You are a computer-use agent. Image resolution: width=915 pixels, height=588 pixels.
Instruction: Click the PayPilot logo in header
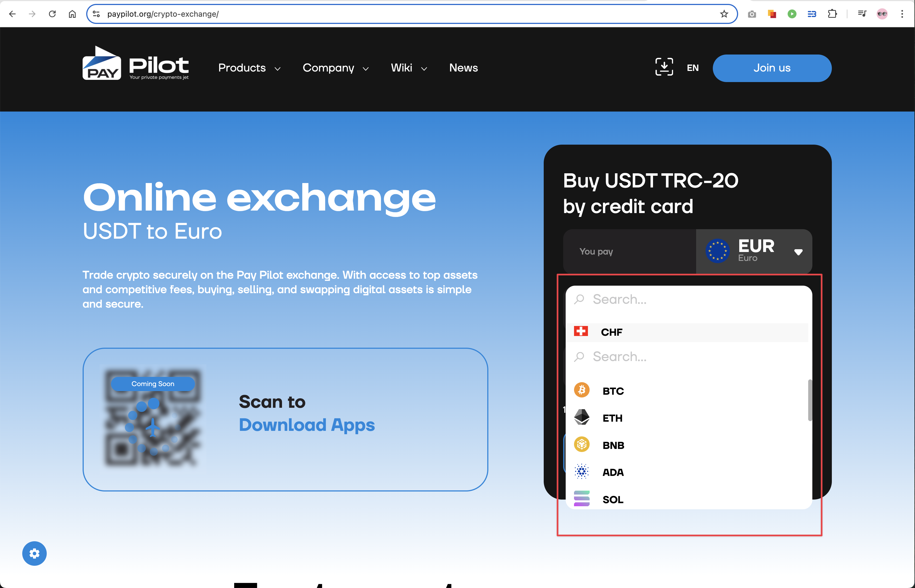point(135,64)
